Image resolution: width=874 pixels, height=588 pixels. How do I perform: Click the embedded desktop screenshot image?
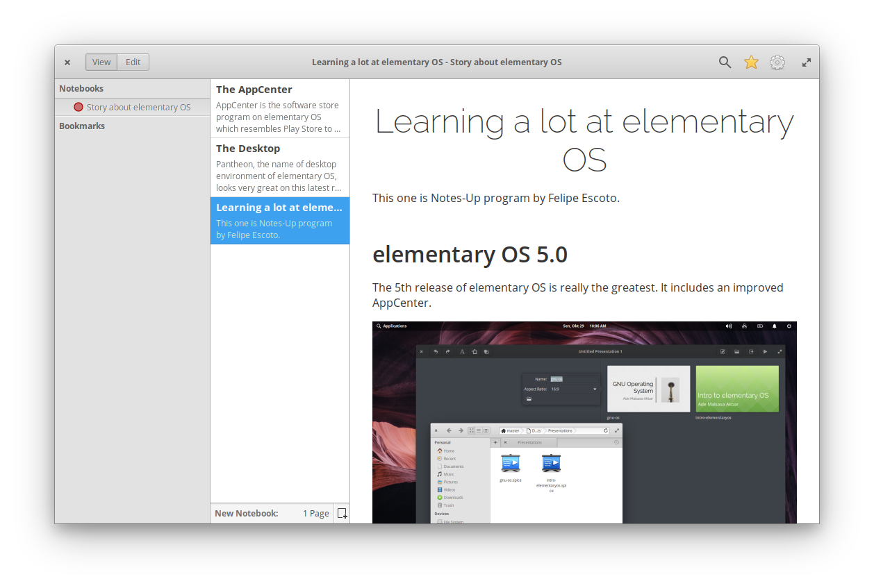(x=584, y=422)
